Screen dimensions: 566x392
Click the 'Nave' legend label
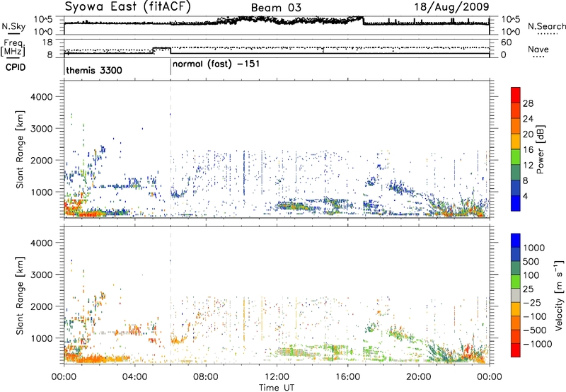coord(538,49)
